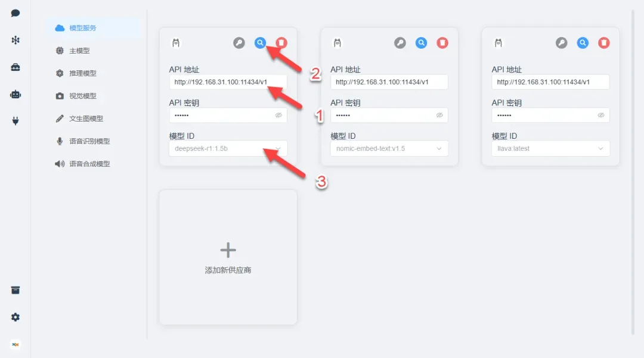
Task: Click the key icon on llava:latest card
Action: pos(561,43)
